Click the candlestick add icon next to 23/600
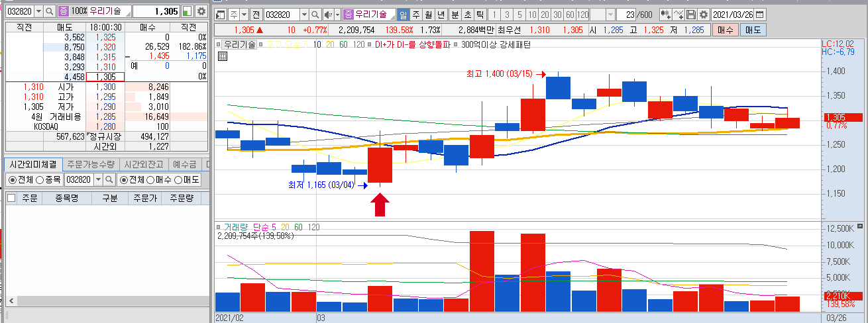868x323 pixels. pyautogui.click(x=665, y=15)
